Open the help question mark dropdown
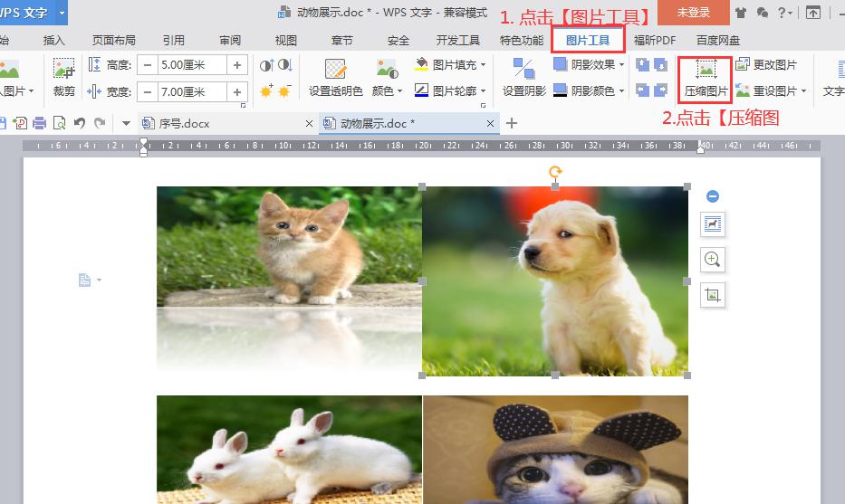845x504 pixels. point(784,13)
